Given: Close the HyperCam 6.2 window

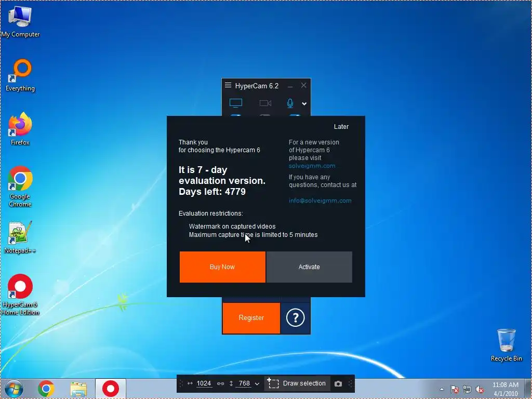Looking at the screenshot, I should 303,86.
